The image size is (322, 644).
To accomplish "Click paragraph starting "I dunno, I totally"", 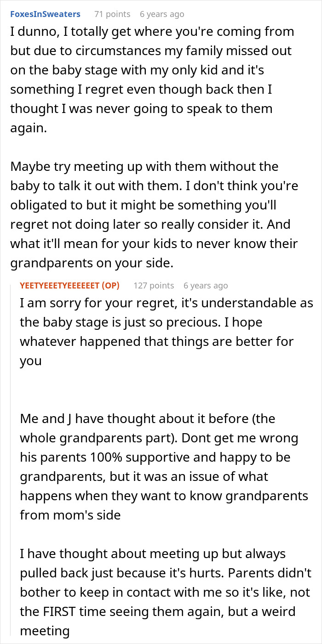I will 152,79.
